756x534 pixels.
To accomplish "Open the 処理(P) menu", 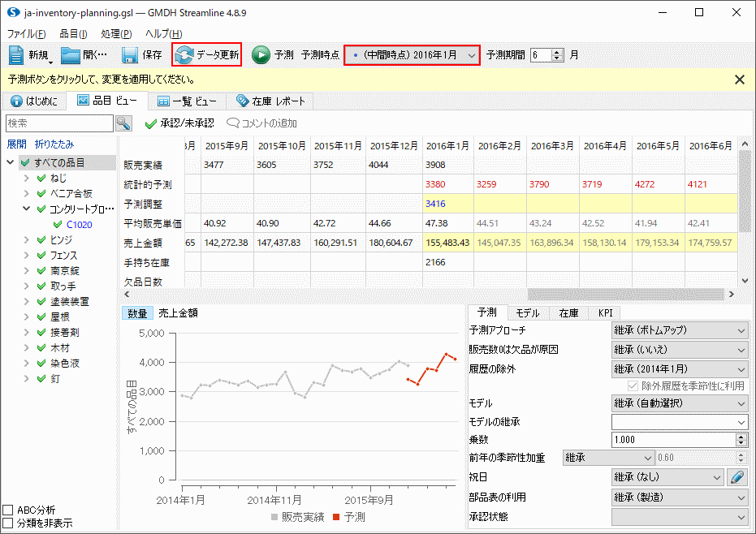I will coord(116,34).
